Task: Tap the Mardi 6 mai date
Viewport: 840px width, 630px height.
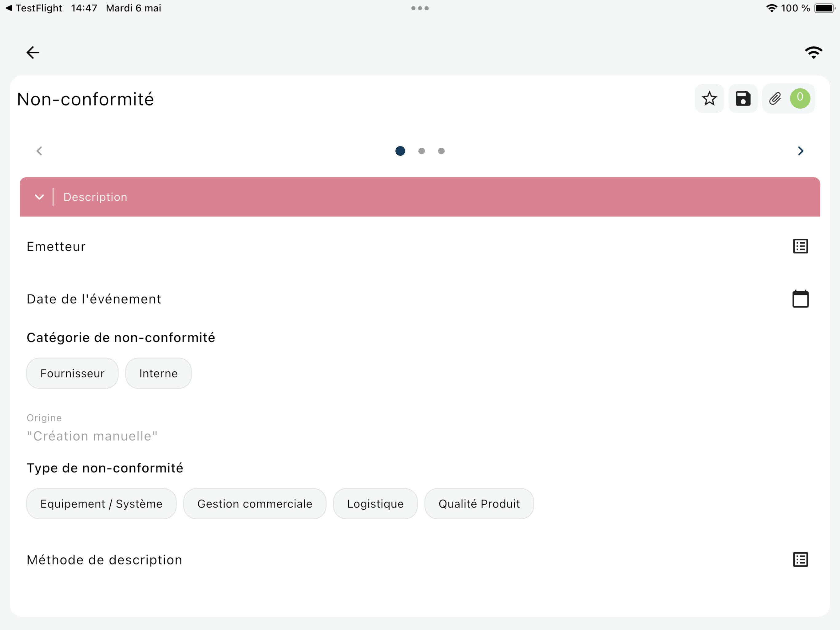Action: (x=134, y=8)
